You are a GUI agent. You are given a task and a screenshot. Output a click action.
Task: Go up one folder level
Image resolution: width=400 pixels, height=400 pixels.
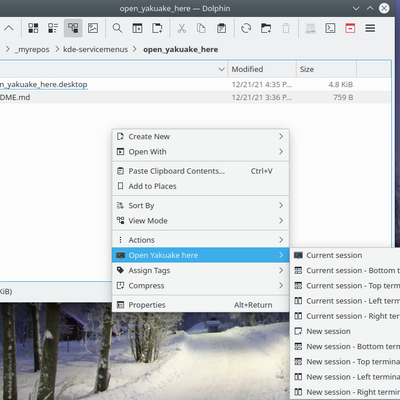[9, 28]
